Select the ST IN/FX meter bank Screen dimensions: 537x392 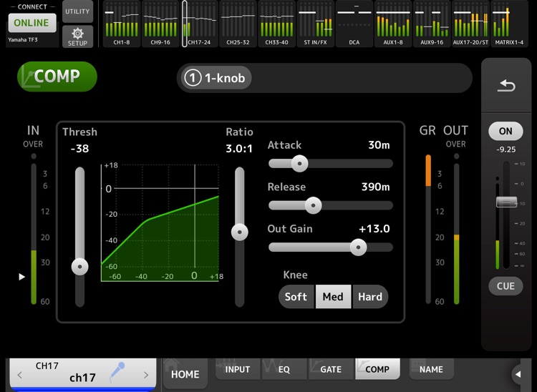point(316,24)
